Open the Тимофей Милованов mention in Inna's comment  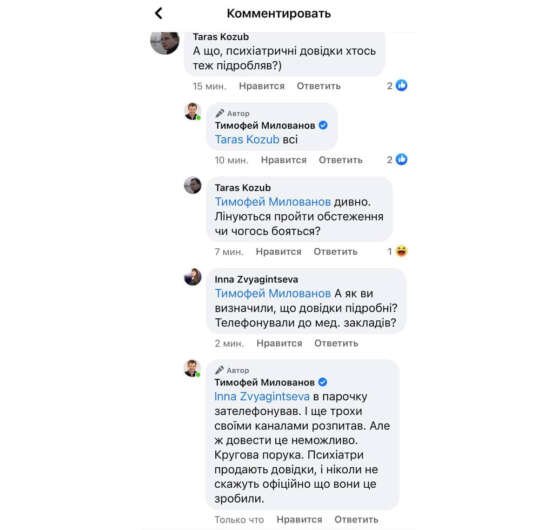(273, 293)
